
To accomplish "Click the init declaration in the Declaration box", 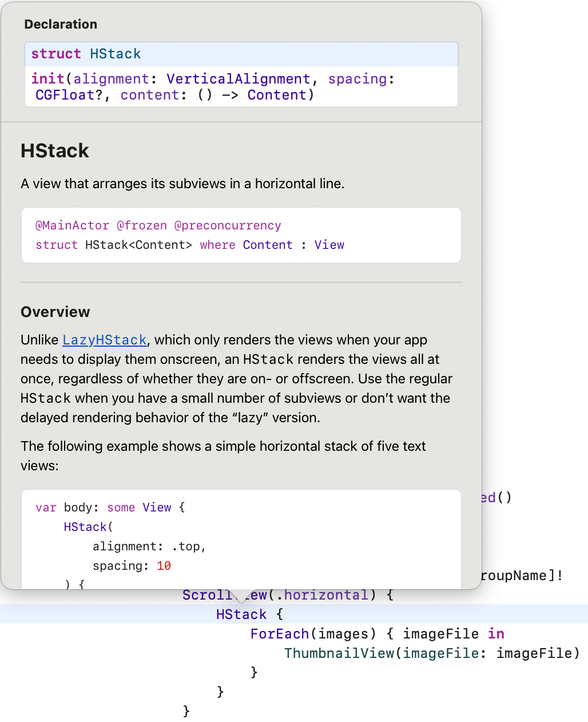I will tap(47, 79).
